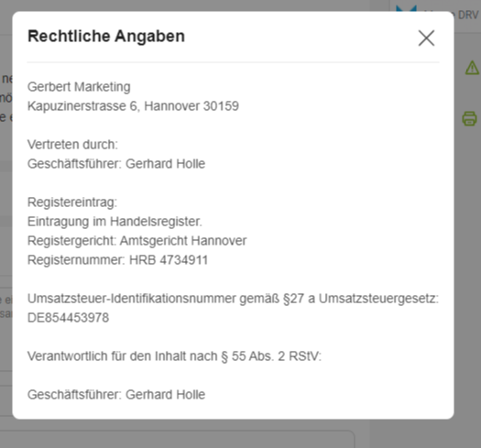Image resolution: width=481 pixels, height=448 pixels.
Task: Click the Registereintrag label
Action: [x=72, y=202]
